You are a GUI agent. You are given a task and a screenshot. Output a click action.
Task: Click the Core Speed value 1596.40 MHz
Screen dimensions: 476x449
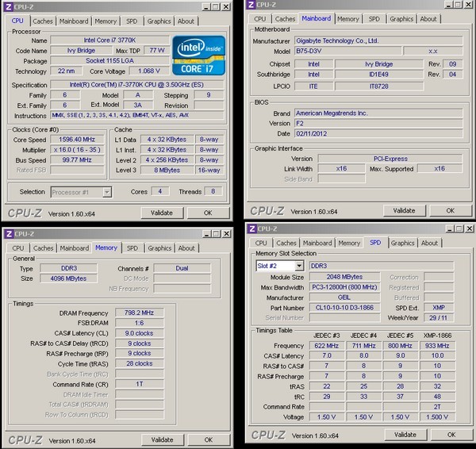[77, 140]
